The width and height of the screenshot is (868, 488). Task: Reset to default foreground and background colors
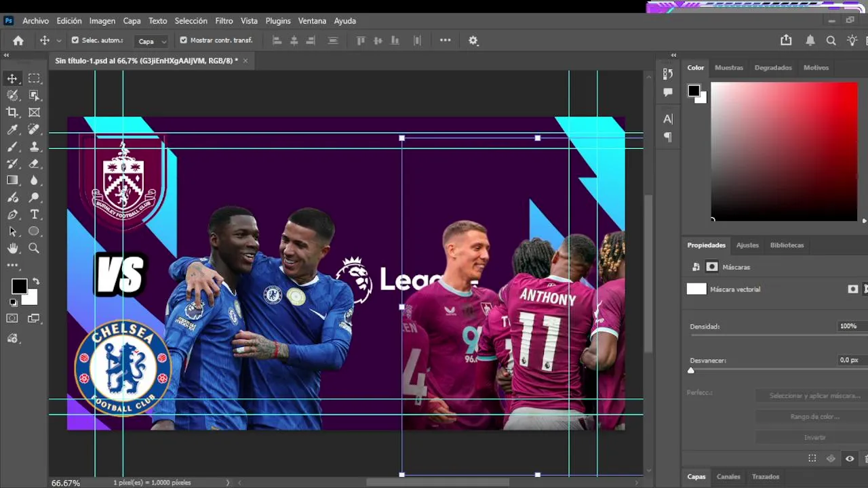pos(14,302)
